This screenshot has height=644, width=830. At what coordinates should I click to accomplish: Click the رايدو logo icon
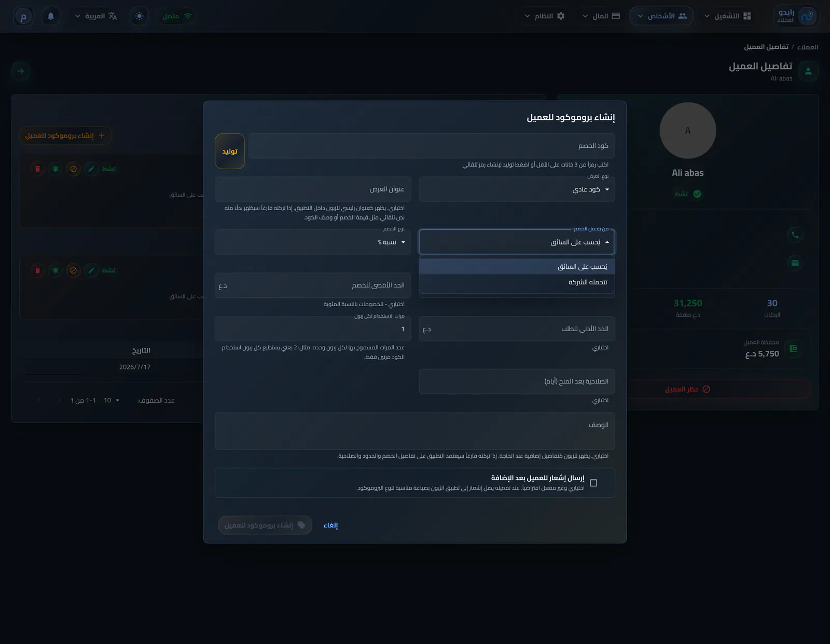[x=807, y=16]
